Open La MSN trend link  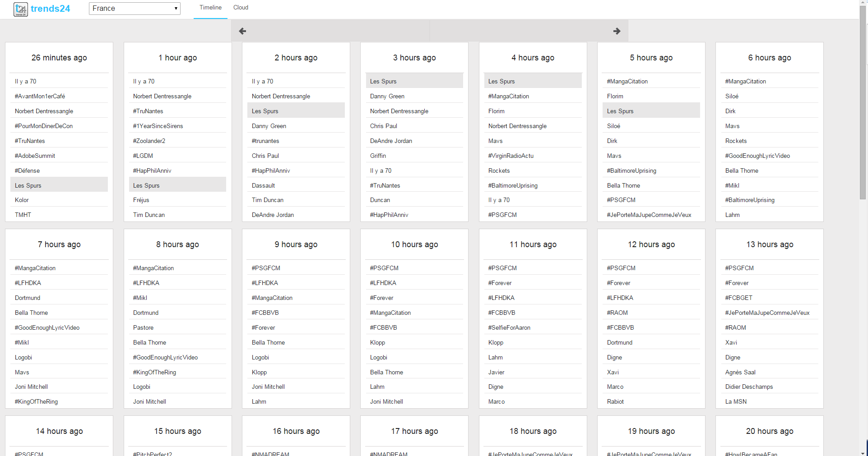coord(736,401)
